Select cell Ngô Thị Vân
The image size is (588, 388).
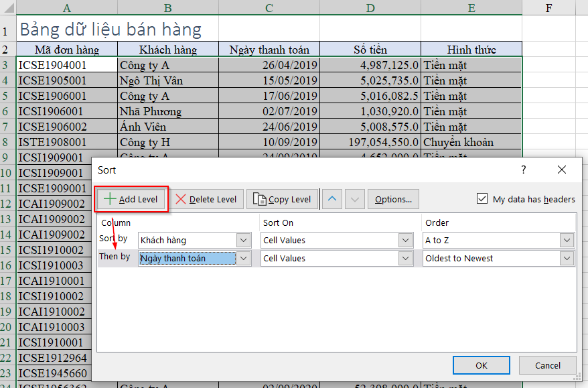[x=168, y=80]
